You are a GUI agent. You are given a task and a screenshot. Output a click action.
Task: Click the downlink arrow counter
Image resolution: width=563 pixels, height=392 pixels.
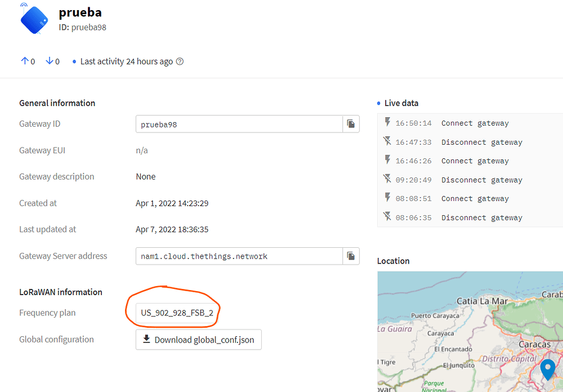52,61
